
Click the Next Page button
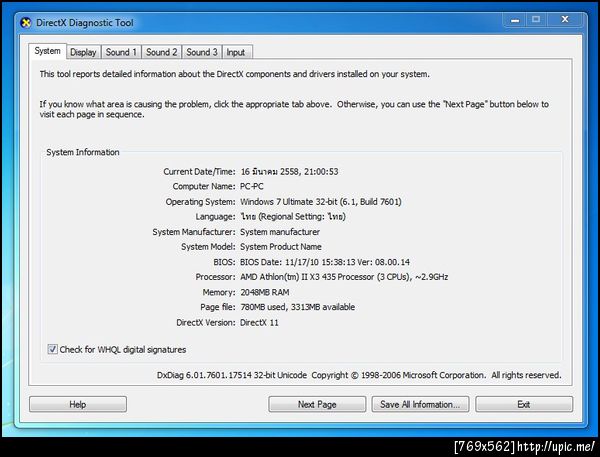pos(317,404)
